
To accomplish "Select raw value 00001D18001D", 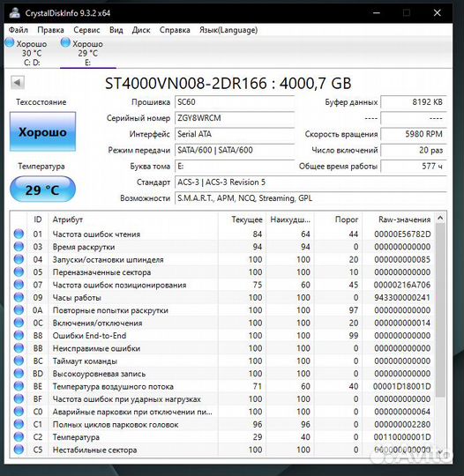I will [x=402, y=387].
